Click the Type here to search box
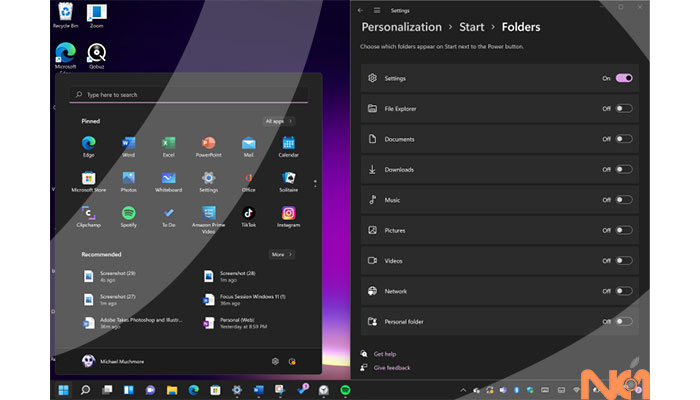The height and width of the screenshot is (400, 700). (188, 95)
